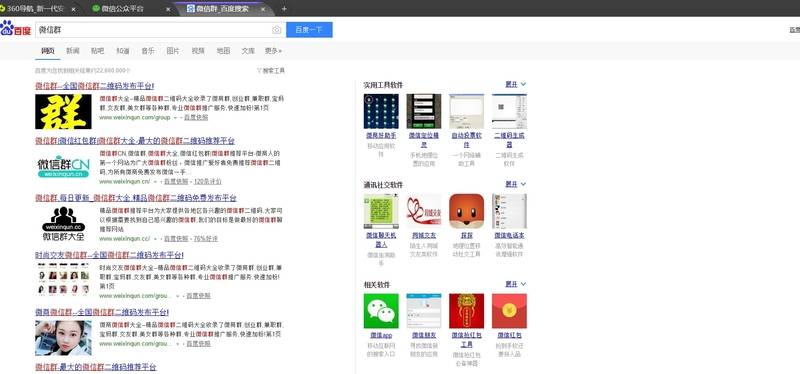Open result 微信群--全国微信群二维码发布平台
The image size is (800, 374).
click(94, 86)
